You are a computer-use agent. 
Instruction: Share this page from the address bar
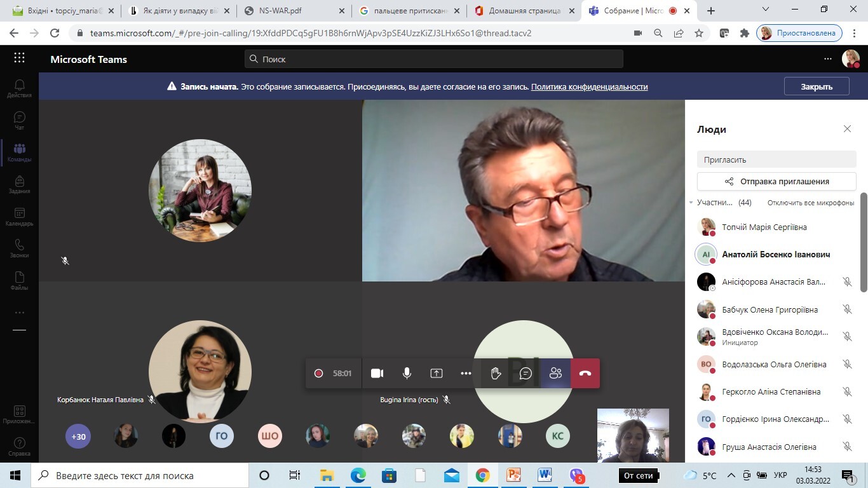(x=679, y=33)
